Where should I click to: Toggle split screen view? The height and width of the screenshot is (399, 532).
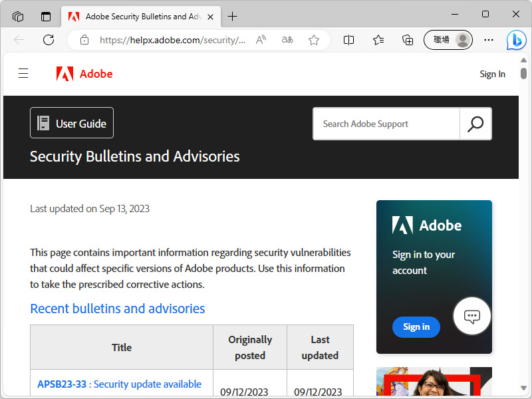coord(348,40)
